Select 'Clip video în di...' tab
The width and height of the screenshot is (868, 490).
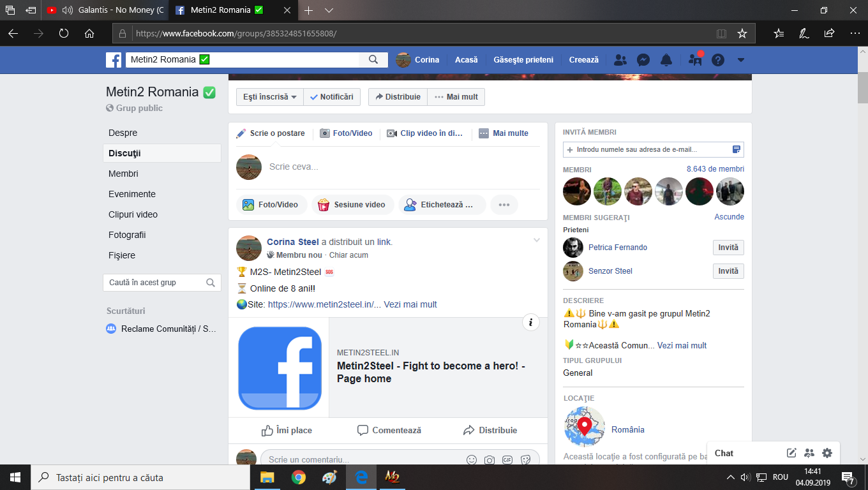click(x=425, y=133)
